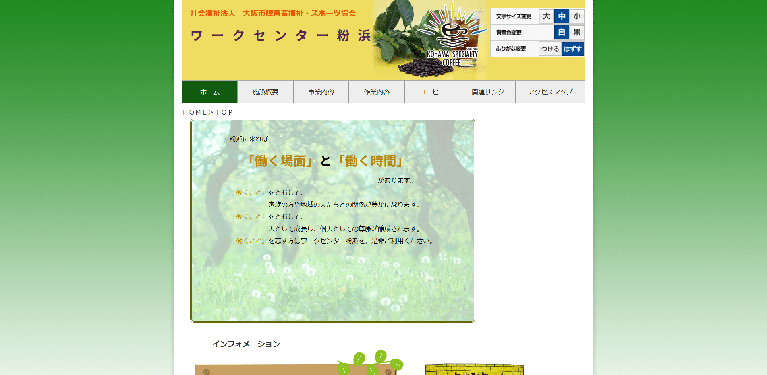Switch background color to 白 (white)
The image size is (767, 375).
(562, 32)
